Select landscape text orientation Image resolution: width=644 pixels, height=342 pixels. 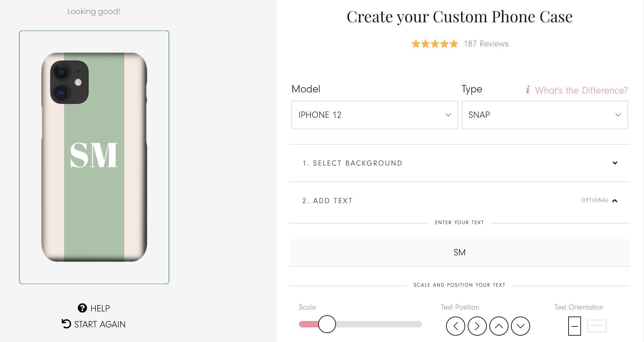point(597,326)
